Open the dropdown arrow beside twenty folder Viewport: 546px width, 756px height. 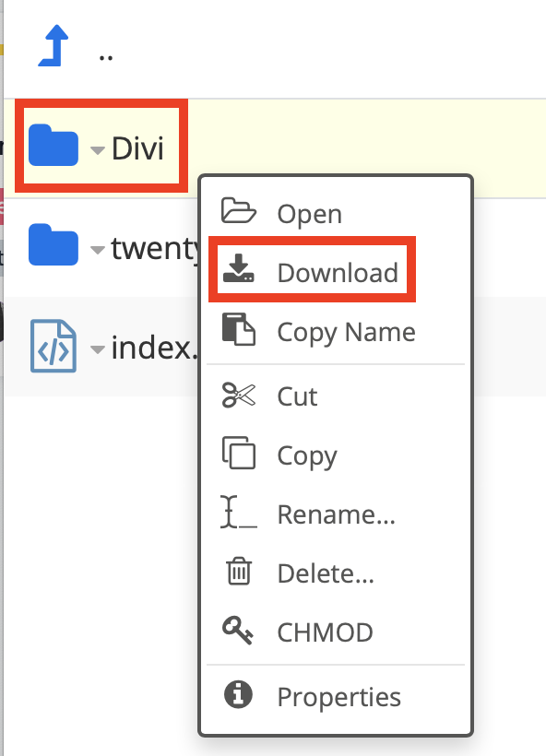tap(98, 250)
